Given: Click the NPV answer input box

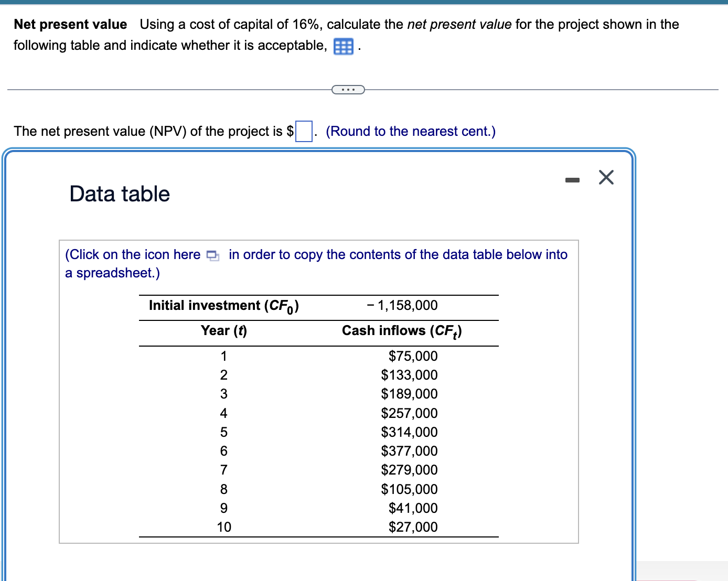Looking at the screenshot, I should (304, 131).
